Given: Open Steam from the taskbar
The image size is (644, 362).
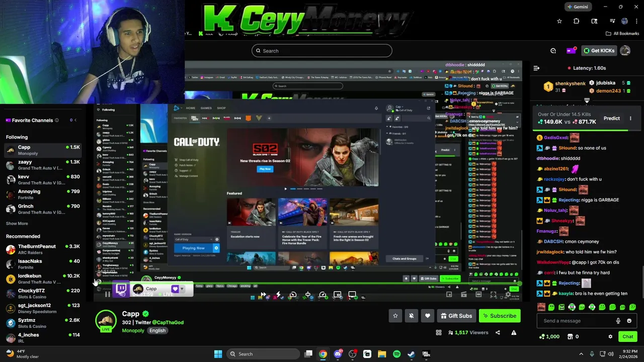Looking at the screenshot, I should (411, 354).
